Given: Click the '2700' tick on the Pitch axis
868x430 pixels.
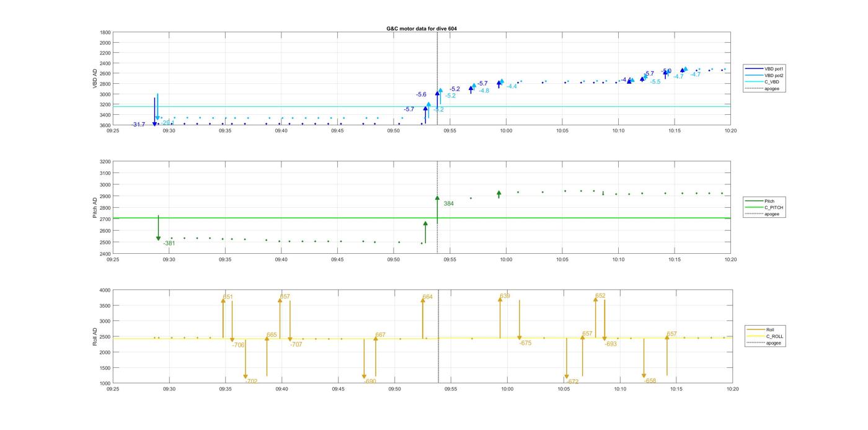Looking at the screenshot, I should tap(105, 219).
